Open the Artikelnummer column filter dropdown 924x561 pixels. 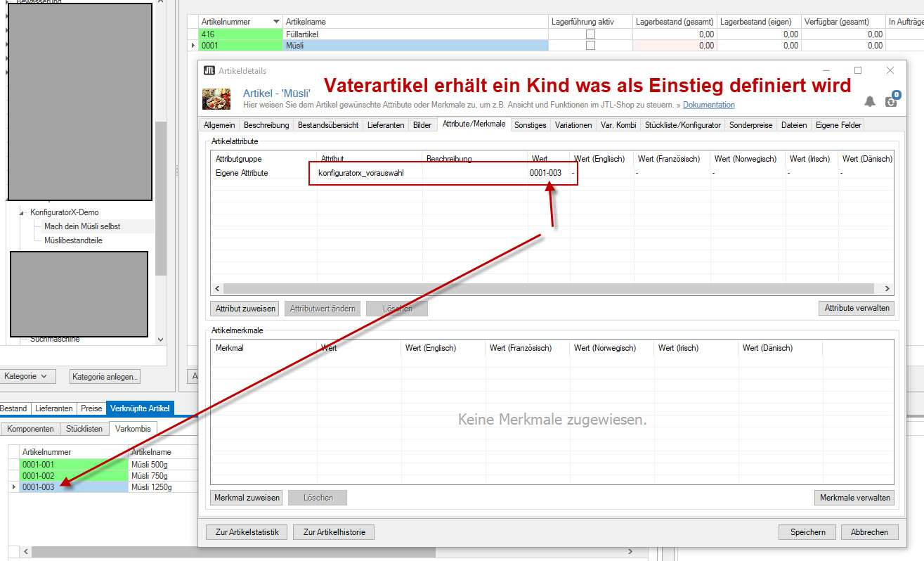(x=276, y=22)
